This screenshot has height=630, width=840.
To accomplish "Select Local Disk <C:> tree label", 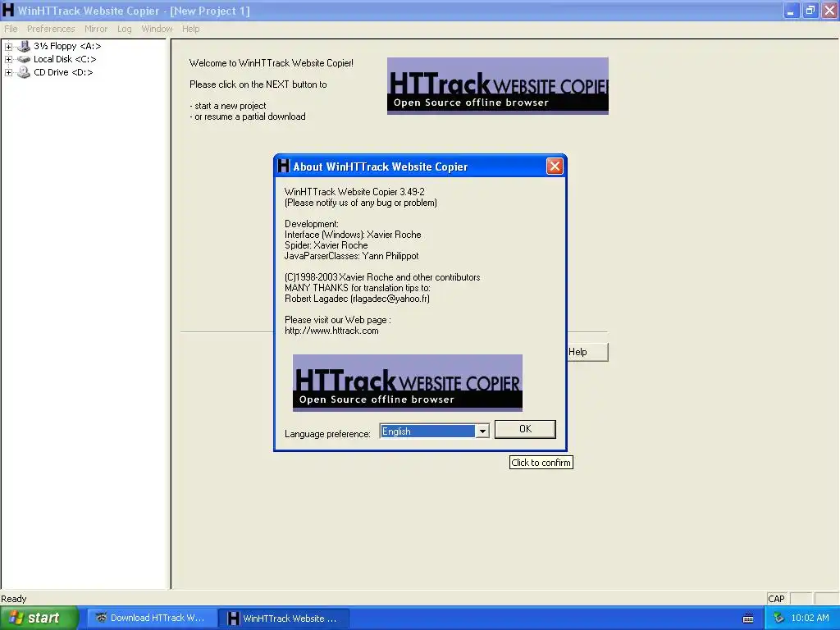I will [x=65, y=59].
